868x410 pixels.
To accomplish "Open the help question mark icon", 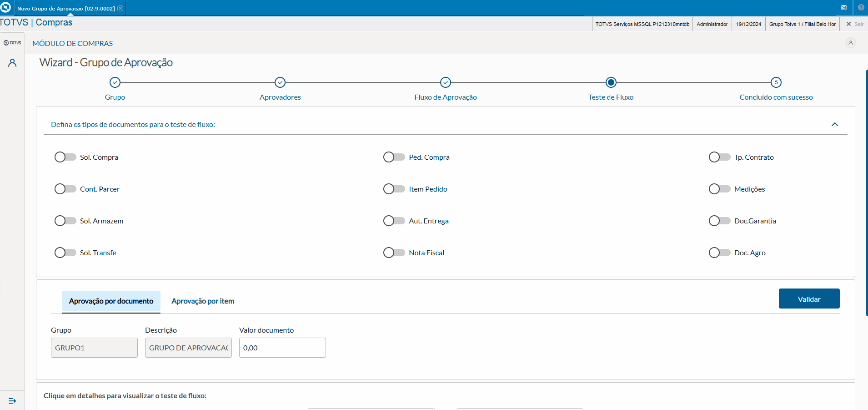I will [861, 7].
